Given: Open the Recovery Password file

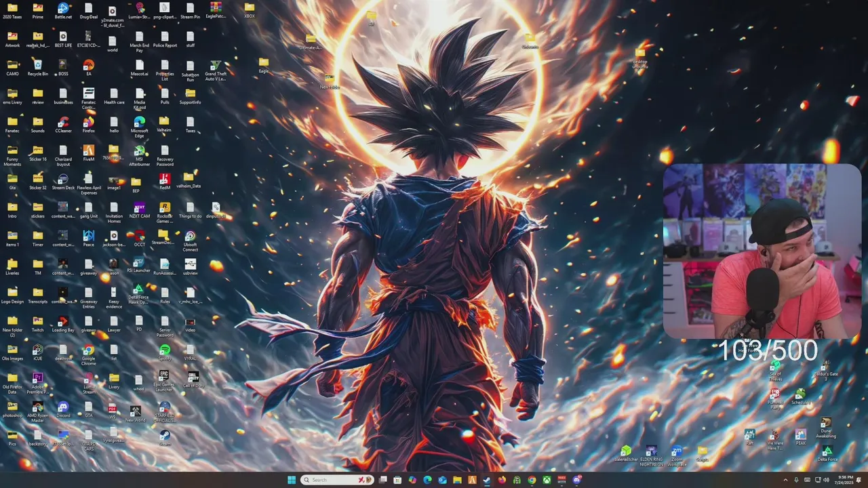Looking at the screenshot, I should [x=165, y=155].
